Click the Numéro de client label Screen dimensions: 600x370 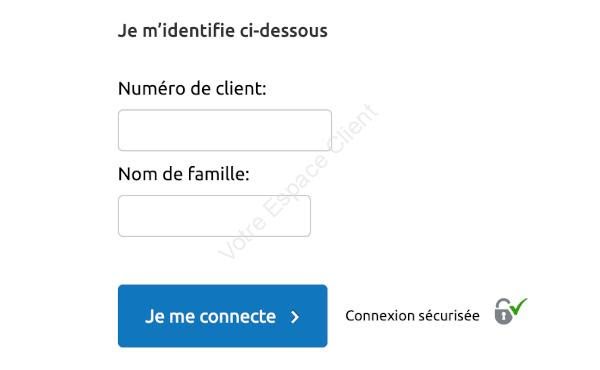tap(192, 89)
